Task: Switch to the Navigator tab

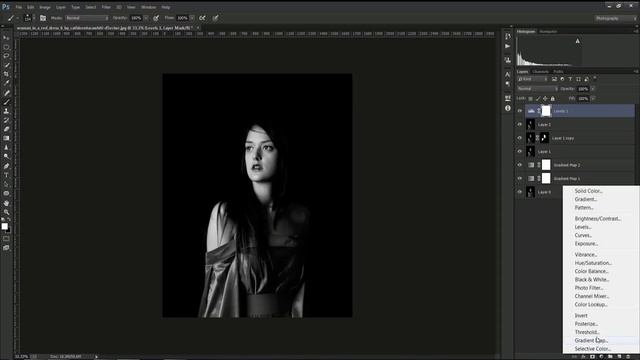Action: coord(548,31)
